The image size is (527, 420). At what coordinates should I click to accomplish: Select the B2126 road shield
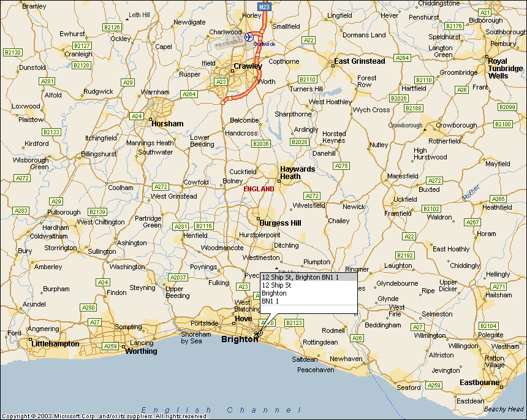112,27
